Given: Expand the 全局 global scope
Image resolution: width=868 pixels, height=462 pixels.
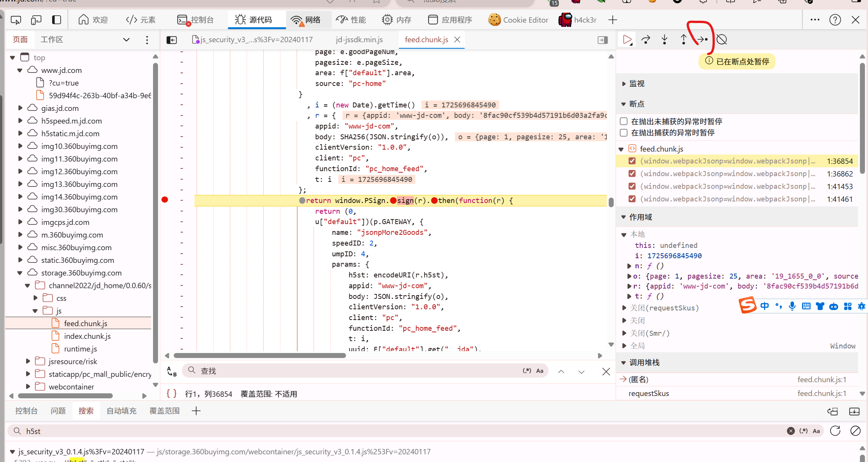Looking at the screenshot, I should (x=624, y=346).
